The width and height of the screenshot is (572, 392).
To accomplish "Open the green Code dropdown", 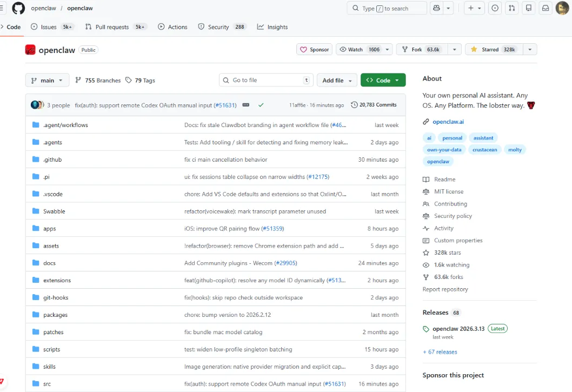I will (x=383, y=81).
